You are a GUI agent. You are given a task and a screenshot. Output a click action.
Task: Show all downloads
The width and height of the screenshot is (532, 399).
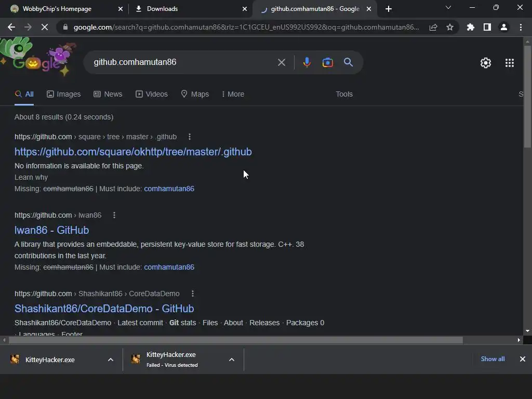(x=493, y=359)
